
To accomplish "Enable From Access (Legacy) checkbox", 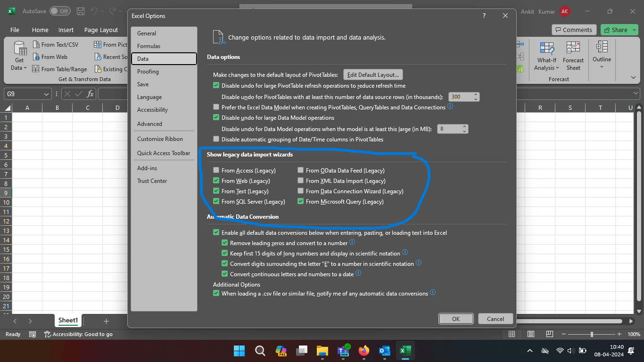I will tap(216, 170).
